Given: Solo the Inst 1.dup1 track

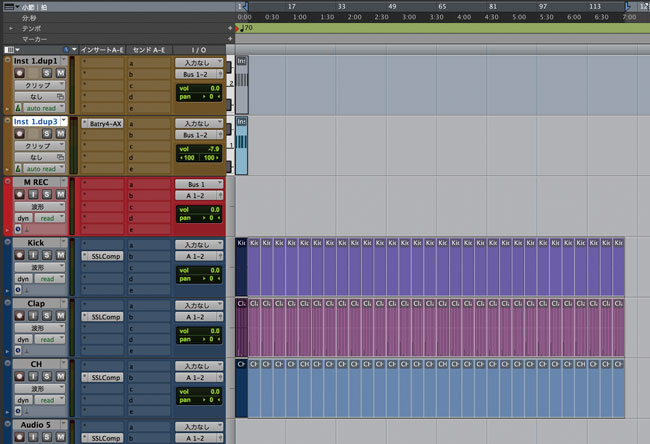Looking at the screenshot, I should (x=47, y=73).
